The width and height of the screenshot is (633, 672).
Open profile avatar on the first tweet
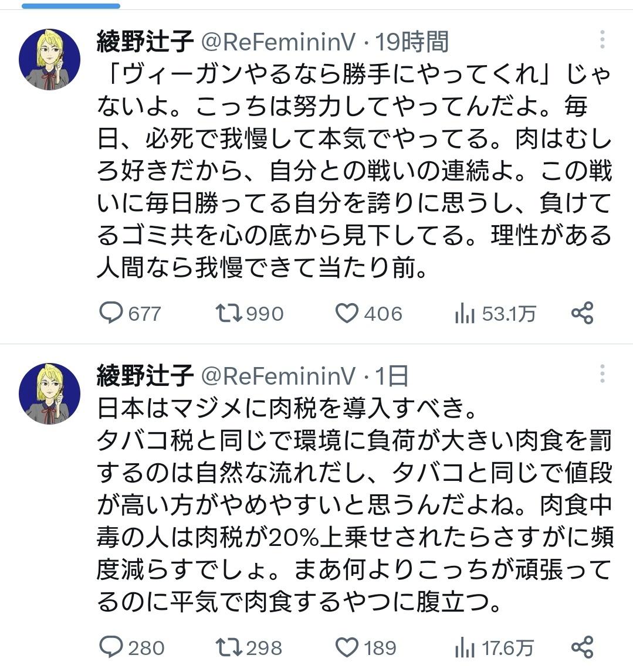point(49,59)
